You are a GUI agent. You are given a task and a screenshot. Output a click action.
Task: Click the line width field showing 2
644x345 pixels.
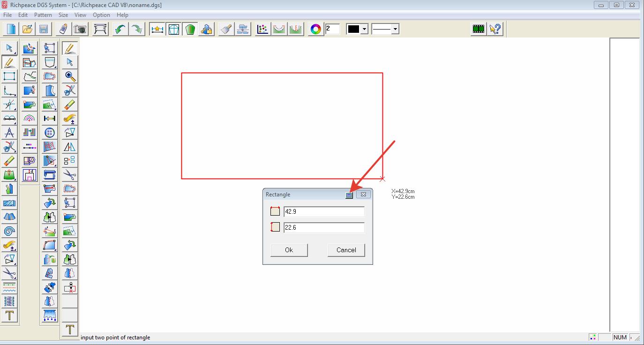point(332,29)
